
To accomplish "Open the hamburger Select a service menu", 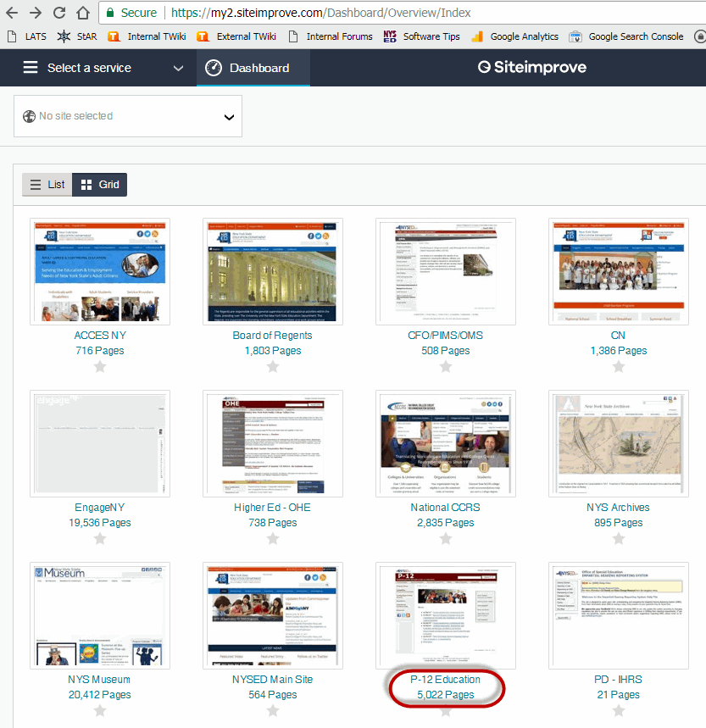I will click(31, 68).
